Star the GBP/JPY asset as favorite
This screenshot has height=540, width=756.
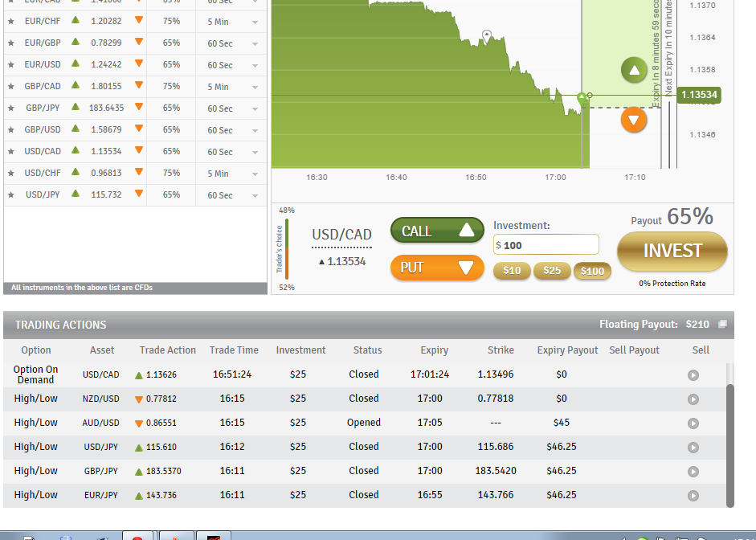11,108
